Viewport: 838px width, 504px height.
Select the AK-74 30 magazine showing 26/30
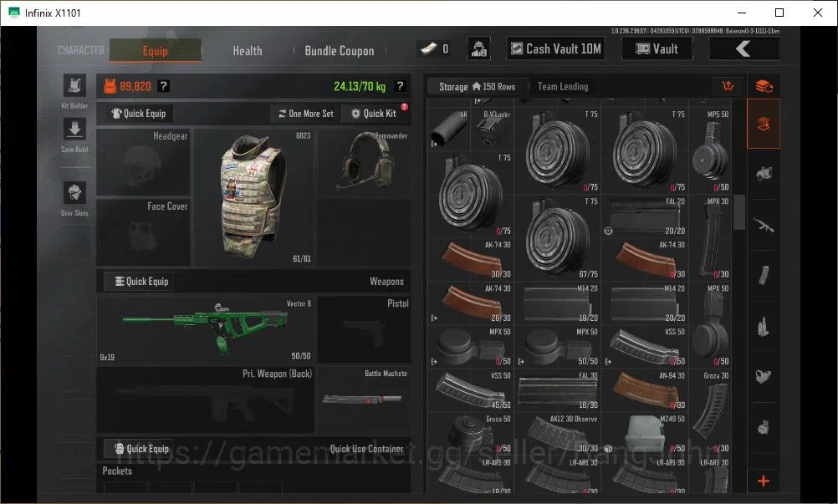(x=470, y=303)
